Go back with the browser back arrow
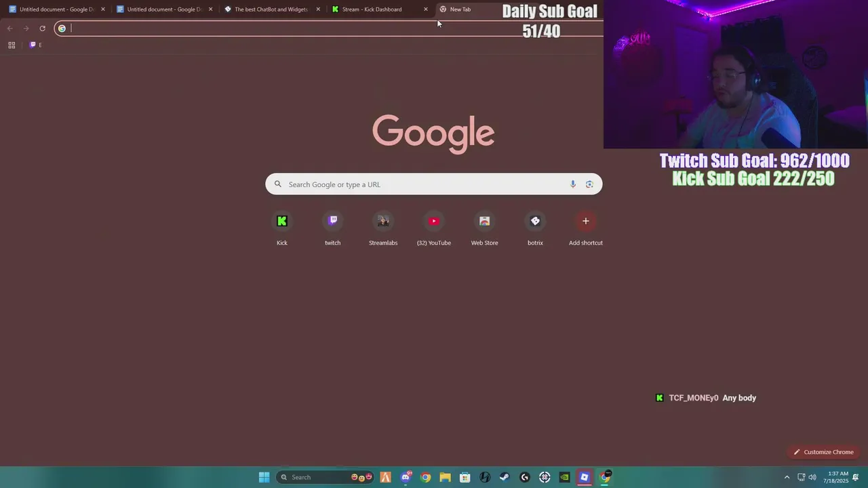868x488 pixels. (x=9, y=28)
